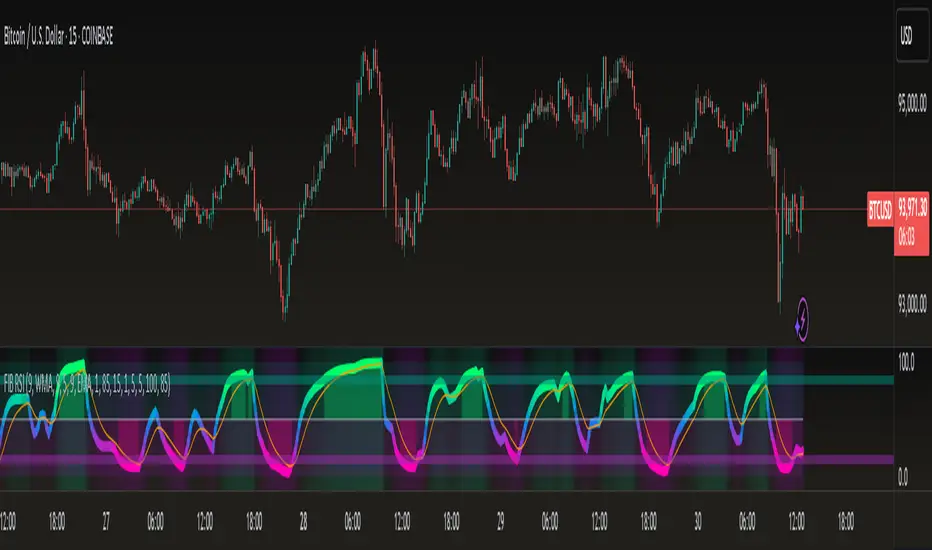Screen dimensions: 932x550
Task: Open the USD currency selector
Action: pos(911,36)
